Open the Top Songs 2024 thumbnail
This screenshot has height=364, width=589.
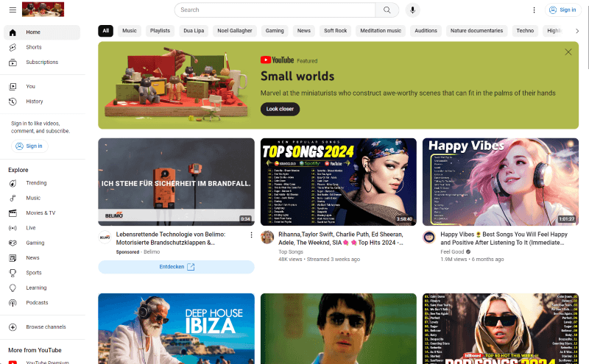339,182
